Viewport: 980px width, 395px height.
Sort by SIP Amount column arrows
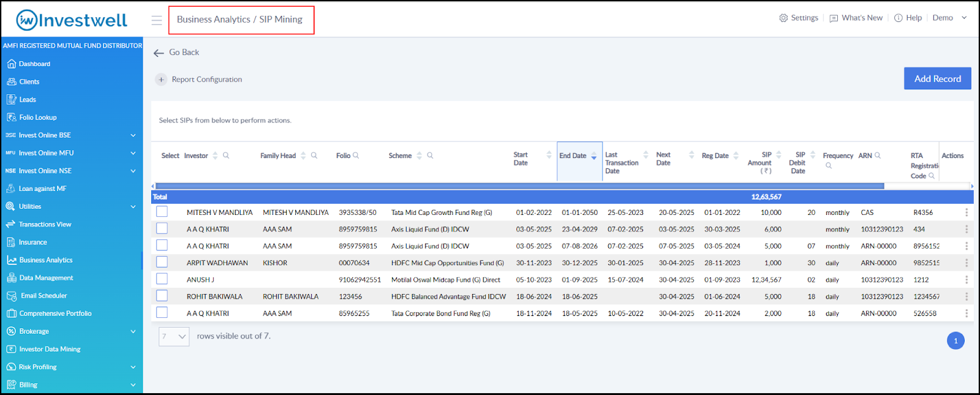[778, 155]
